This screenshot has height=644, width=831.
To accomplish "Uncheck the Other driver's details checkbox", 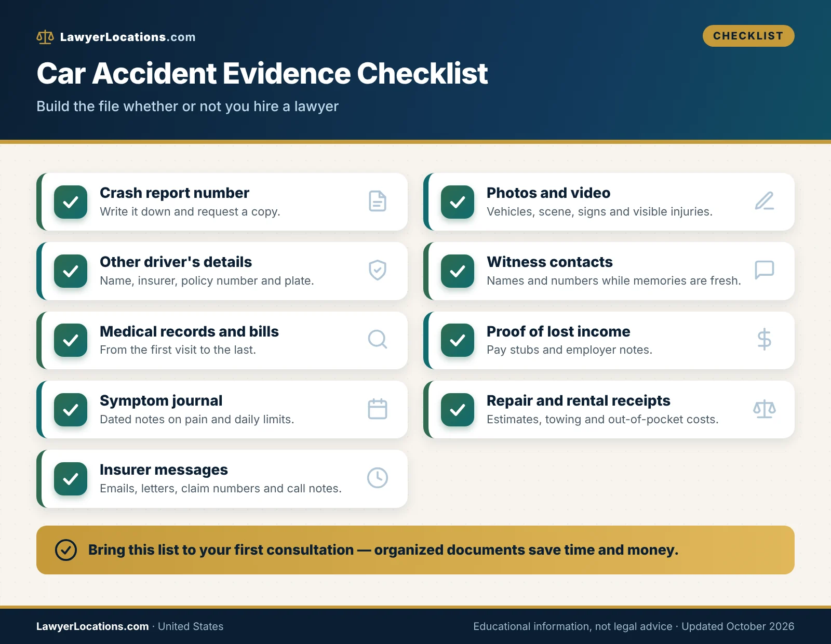I will coord(71,271).
